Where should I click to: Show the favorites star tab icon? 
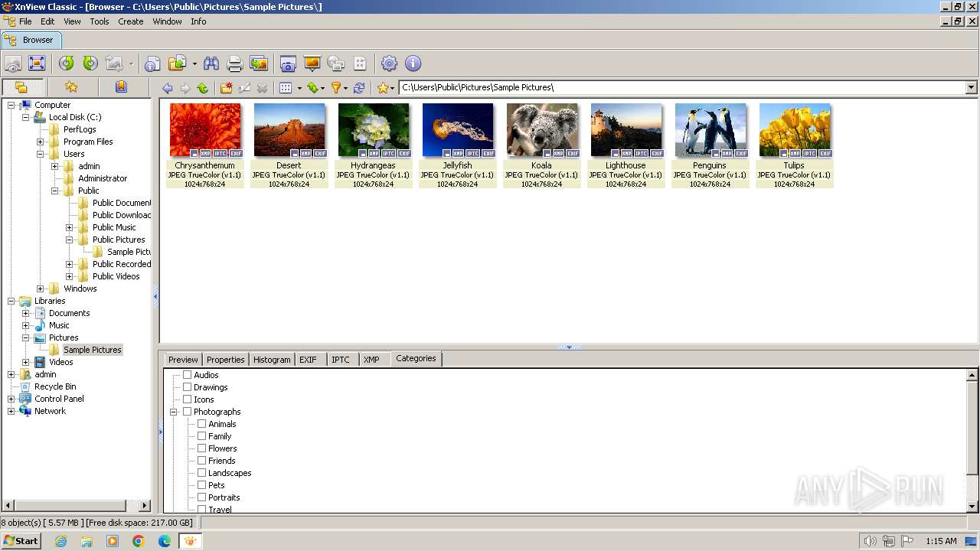[x=71, y=87]
